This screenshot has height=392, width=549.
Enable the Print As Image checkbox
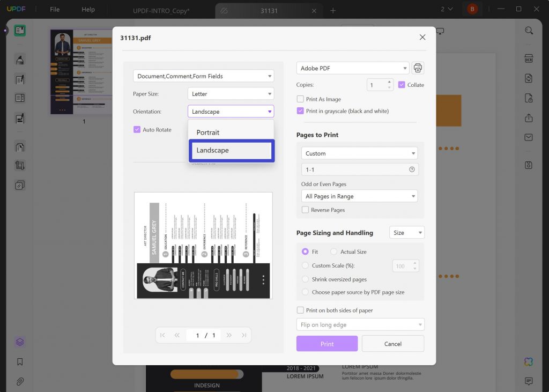[300, 99]
